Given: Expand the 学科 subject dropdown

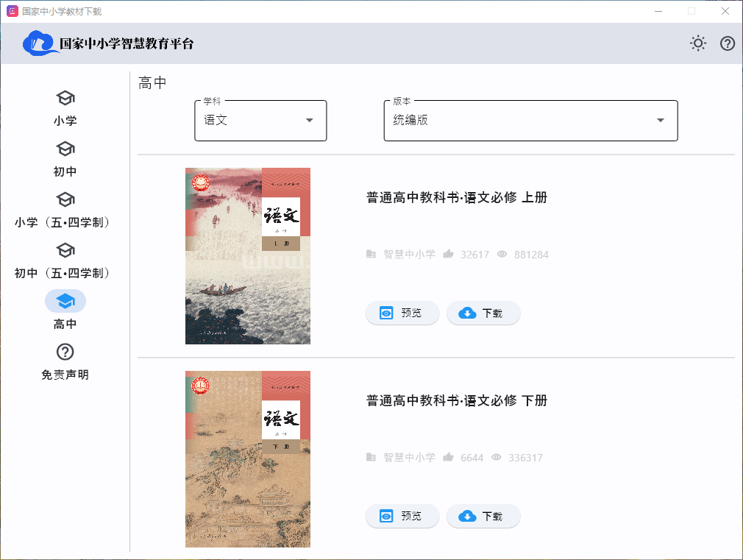Looking at the screenshot, I should (x=260, y=120).
